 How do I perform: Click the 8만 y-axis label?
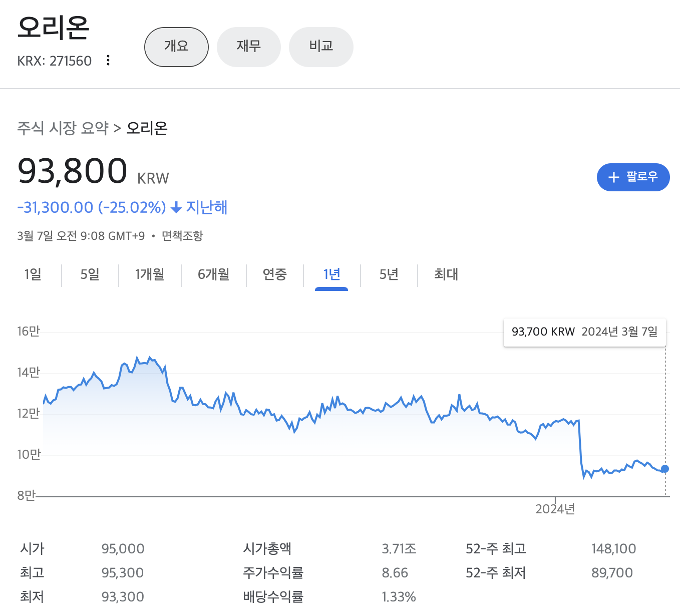coord(26,496)
